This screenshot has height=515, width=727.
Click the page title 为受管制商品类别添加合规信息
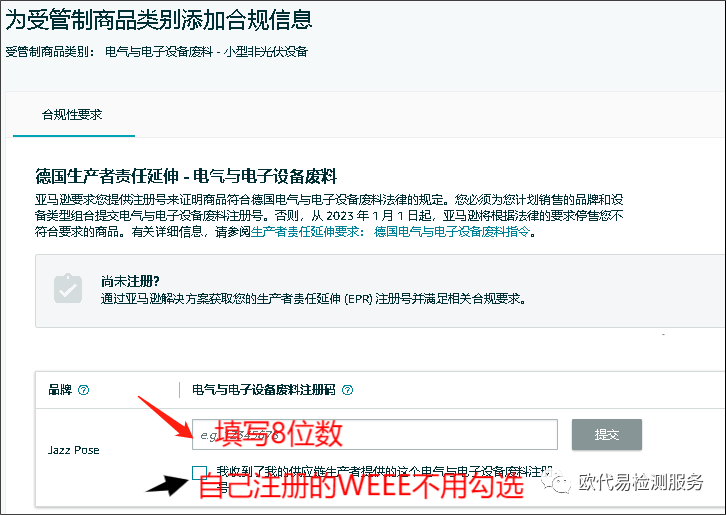coord(159,19)
